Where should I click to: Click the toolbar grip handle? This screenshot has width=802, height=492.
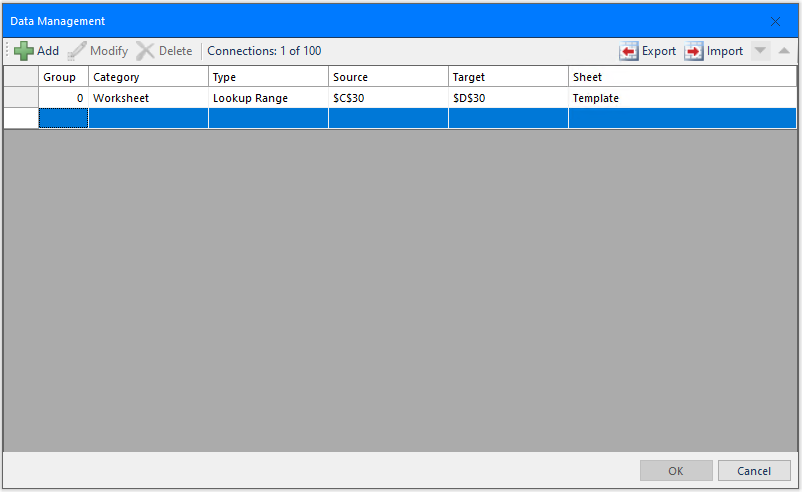coord(7,51)
